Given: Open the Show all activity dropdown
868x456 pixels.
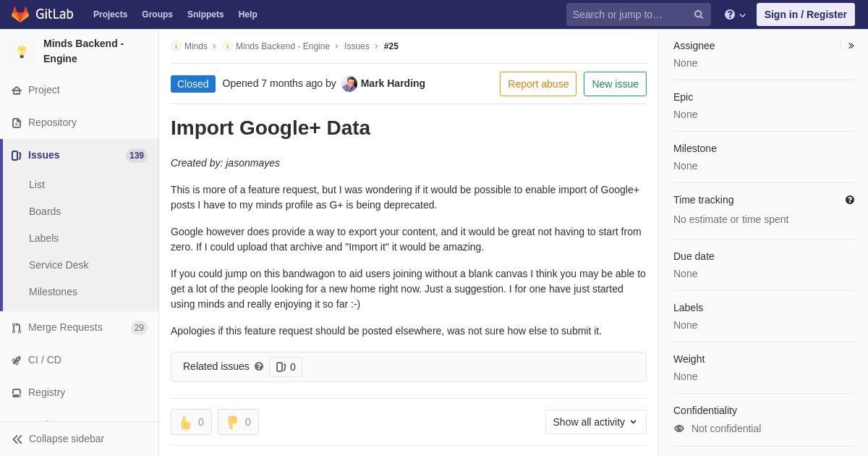Looking at the screenshot, I should (x=596, y=422).
